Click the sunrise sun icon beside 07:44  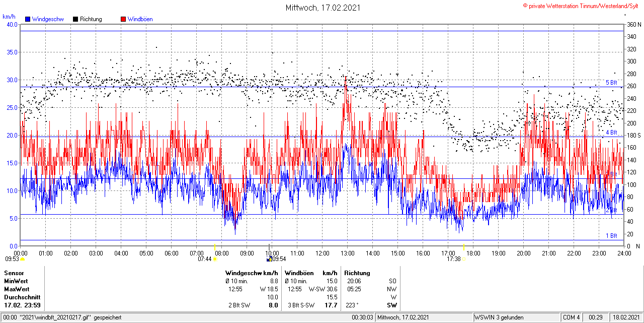[x=215, y=259]
